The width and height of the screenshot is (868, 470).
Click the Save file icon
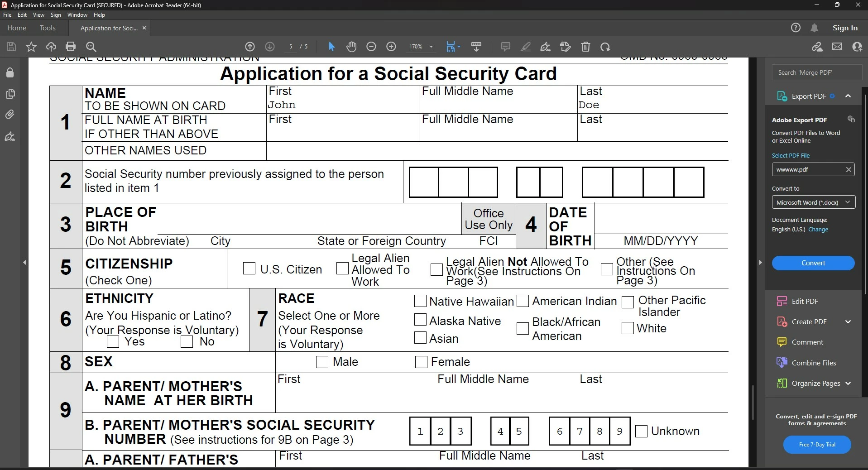[11, 47]
